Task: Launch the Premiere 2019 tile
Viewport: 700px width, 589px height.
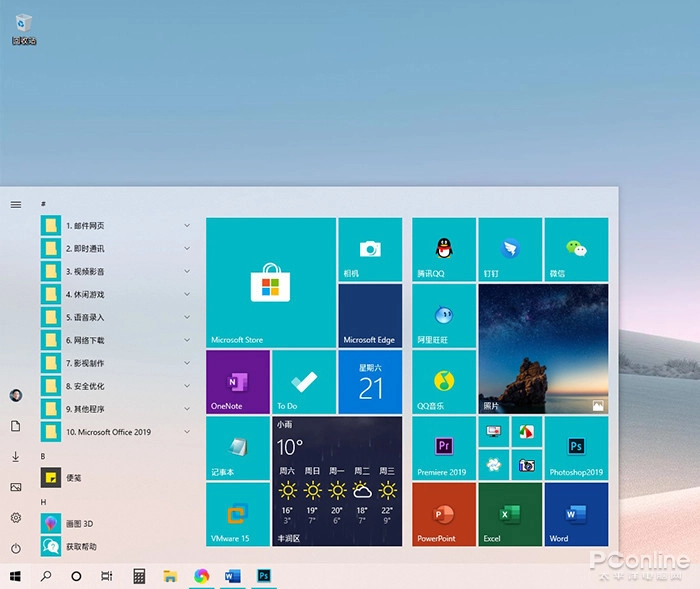Action: pos(444,448)
